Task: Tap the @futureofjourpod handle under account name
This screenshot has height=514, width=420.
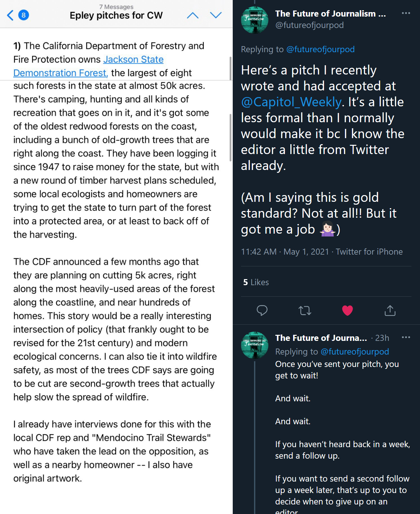Action: tap(309, 25)
